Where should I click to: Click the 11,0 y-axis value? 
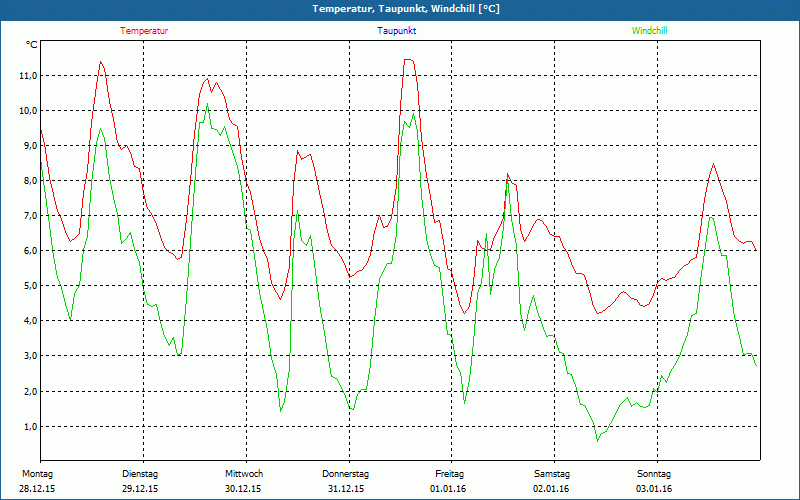pyautogui.click(x=28, y=76)
